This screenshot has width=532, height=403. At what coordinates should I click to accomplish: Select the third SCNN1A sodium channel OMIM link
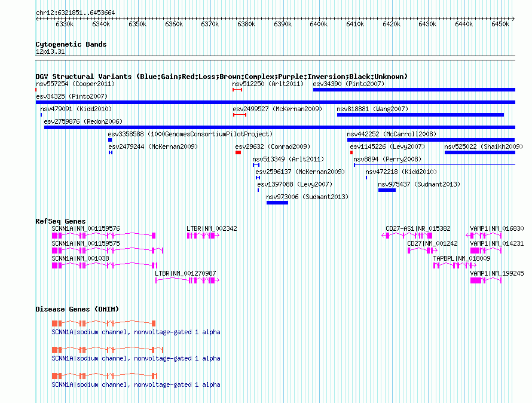click(x=136, y=384)
